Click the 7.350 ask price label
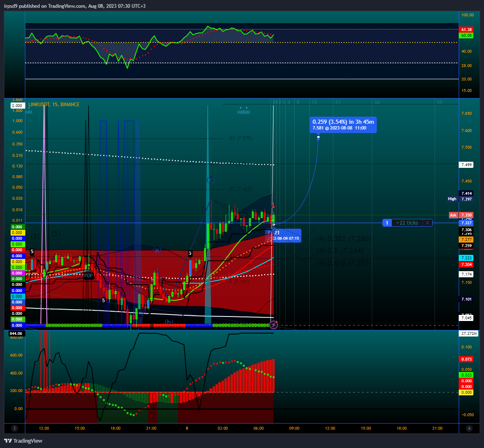484x448 pixels. pyautogui.click(x=466, y=215)
